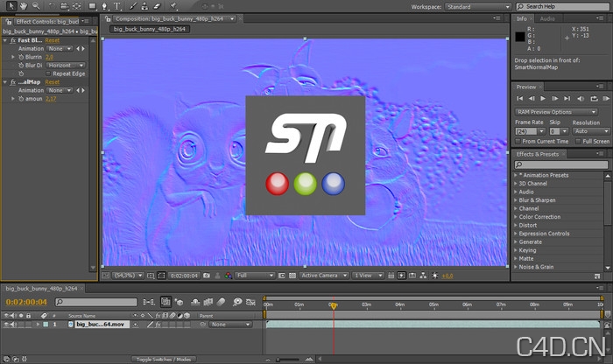Open composition mini-flowchart in timeline
This screenshot has width=613, height=364.
coord(149,302)
